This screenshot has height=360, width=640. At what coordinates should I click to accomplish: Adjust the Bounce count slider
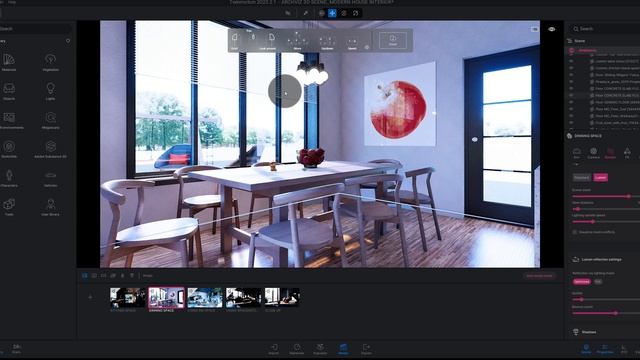pyautogui.click(x=606, y=313)
